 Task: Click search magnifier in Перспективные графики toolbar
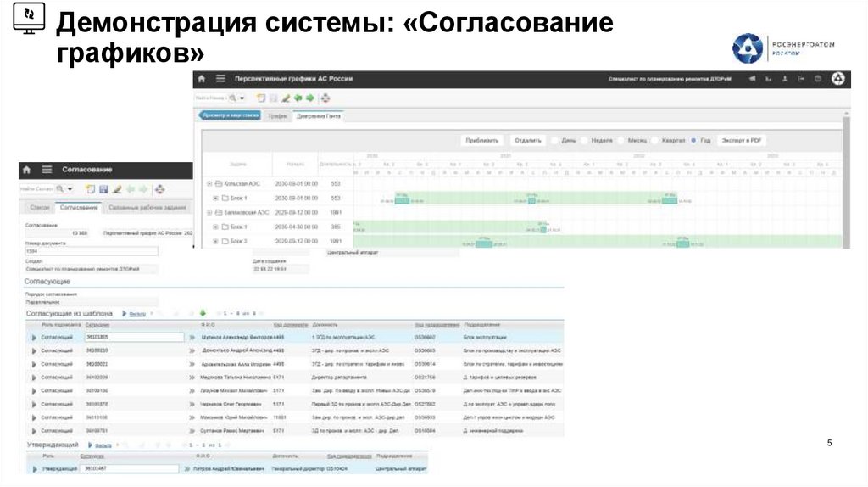[x=233, y=98]
